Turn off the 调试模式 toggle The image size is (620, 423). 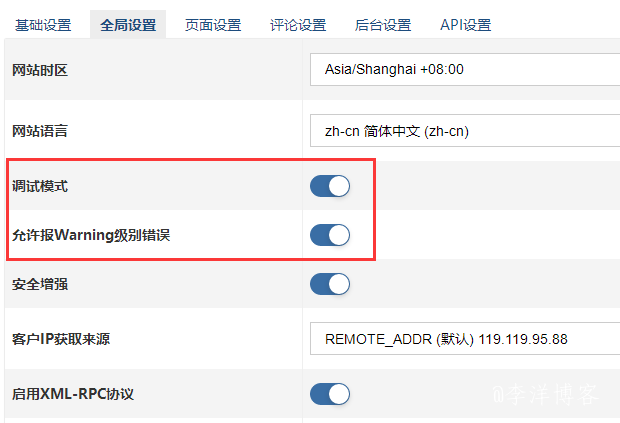coord(330,186)
